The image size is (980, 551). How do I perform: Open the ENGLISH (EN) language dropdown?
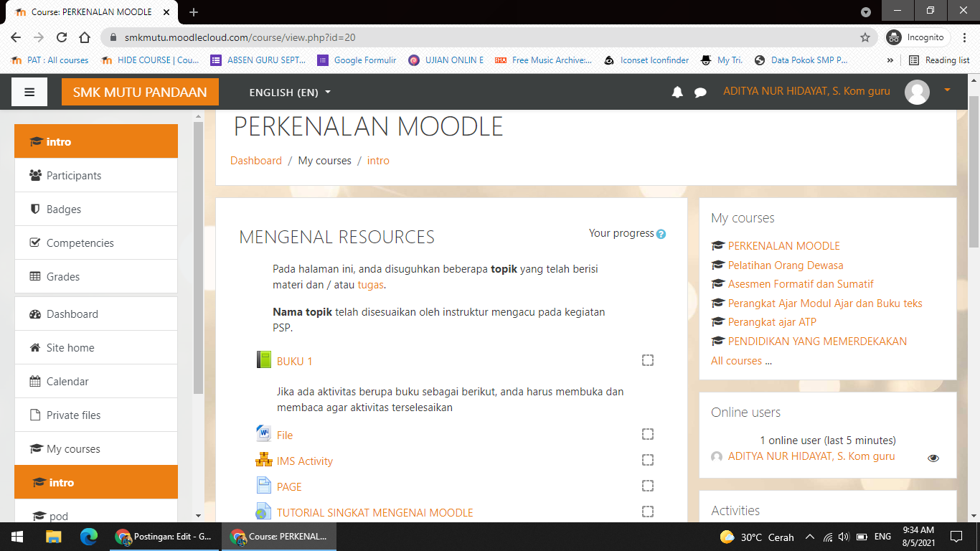290,92
